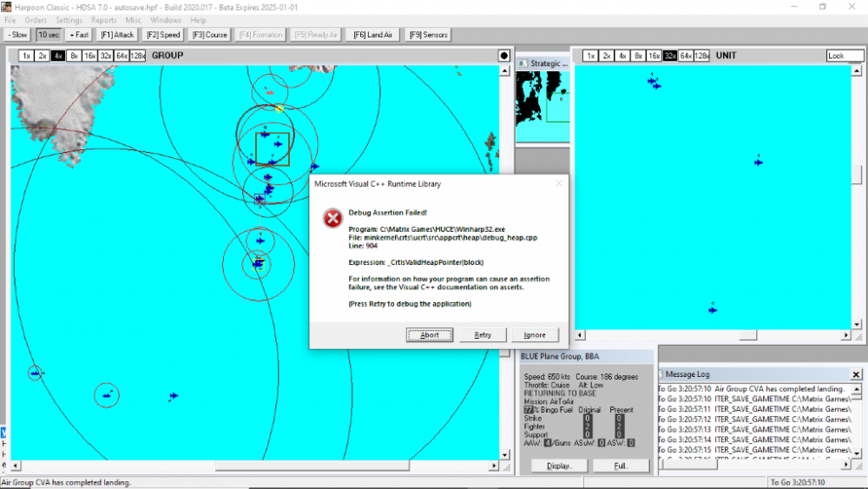Click the Harpoon Classic app icon in title bar
Image resolution: width=868 pixels, height=489 pixels.
6,7
